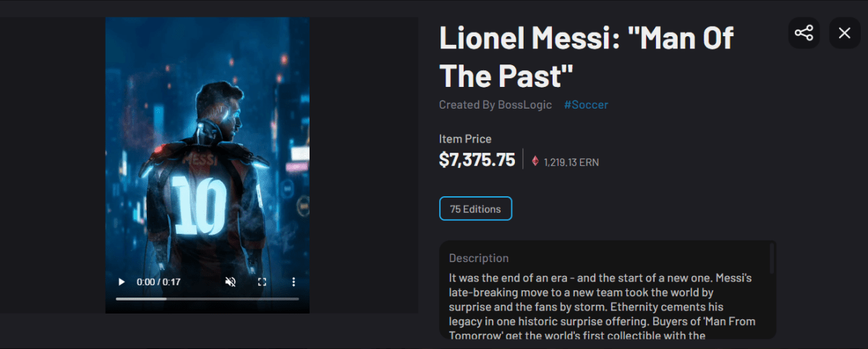Click the $7,375.75 item price

point(477,160)
